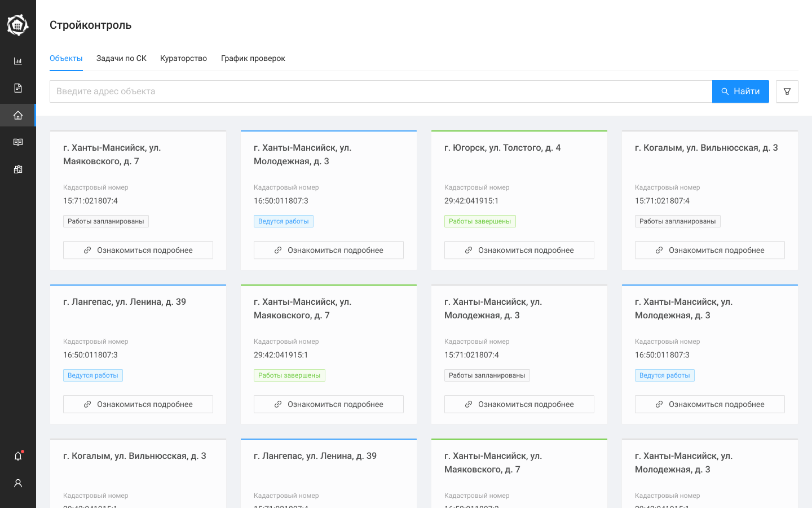This screenshot has height=508, width=812.
Task: Open the График проверок tab
Action: (253, 59)
